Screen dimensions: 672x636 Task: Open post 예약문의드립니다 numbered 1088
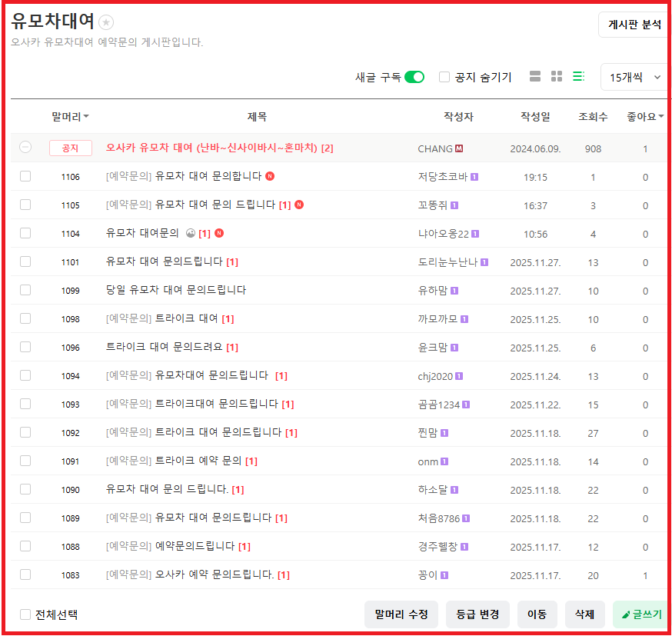[195, 546]
